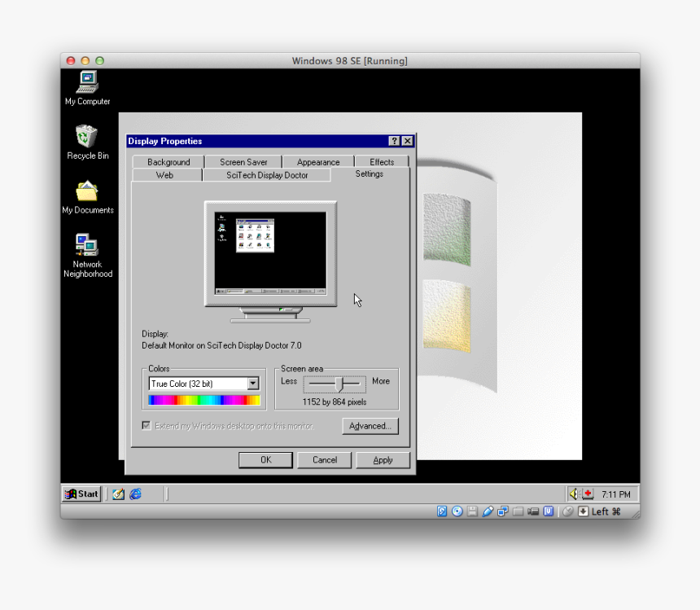The width and height of the screenshot is (700, 610).
Task: Click the Default Monitor display description text
Action: click(221, 345)
